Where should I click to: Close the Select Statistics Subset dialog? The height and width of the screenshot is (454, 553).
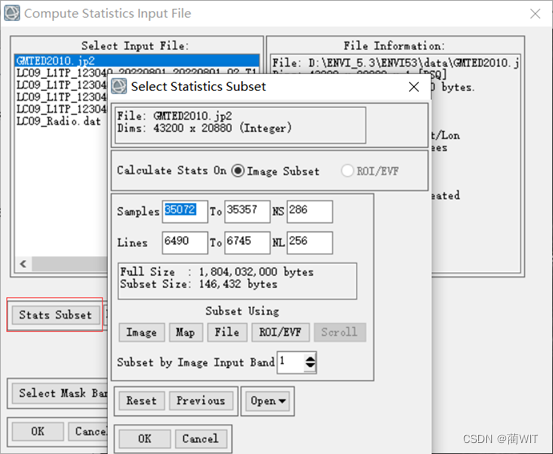click(414, 87)
